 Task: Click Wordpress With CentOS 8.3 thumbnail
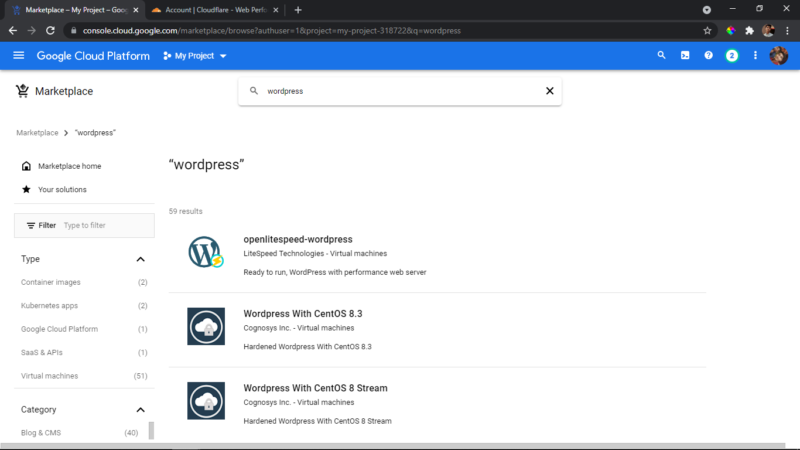point(206,327)
